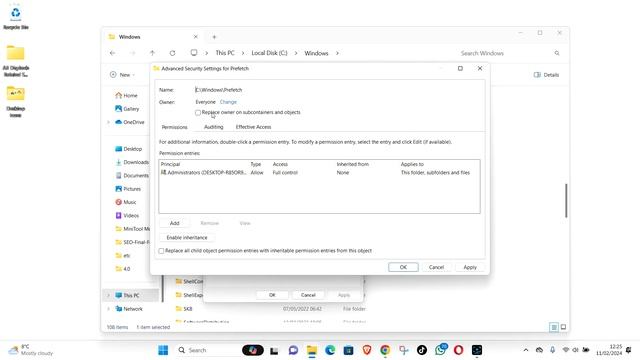Open Gallery in Explorer sidebar
Screen dimensions: 640x360
point(127,109)
